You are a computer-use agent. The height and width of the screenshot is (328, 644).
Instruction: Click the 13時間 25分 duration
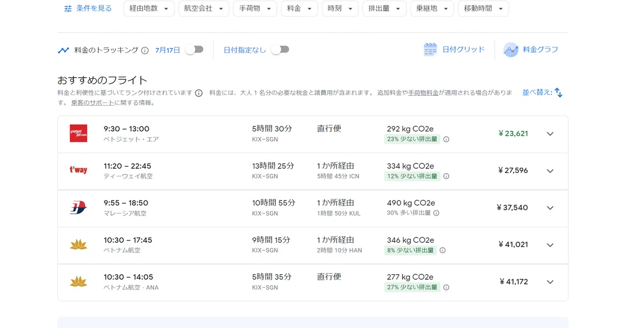(x=273, y=166)
